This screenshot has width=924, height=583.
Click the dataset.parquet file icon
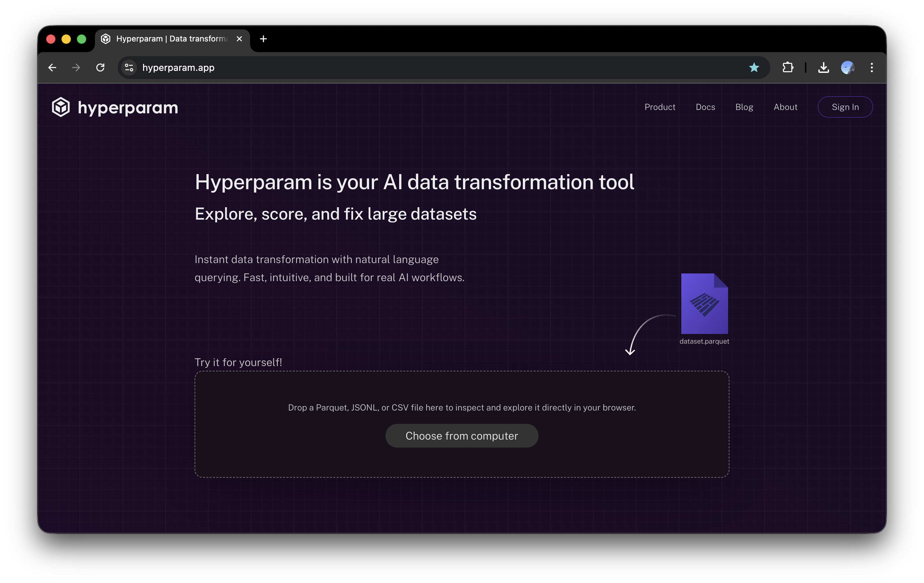click(x=704, y=304)
